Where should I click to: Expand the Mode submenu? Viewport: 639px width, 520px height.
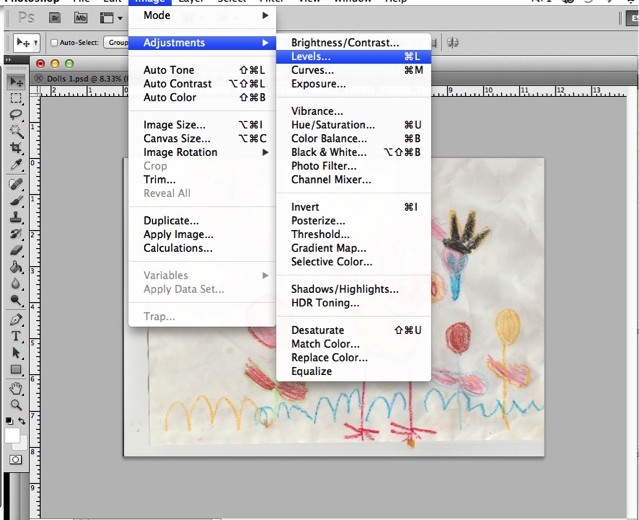[202, 15]
